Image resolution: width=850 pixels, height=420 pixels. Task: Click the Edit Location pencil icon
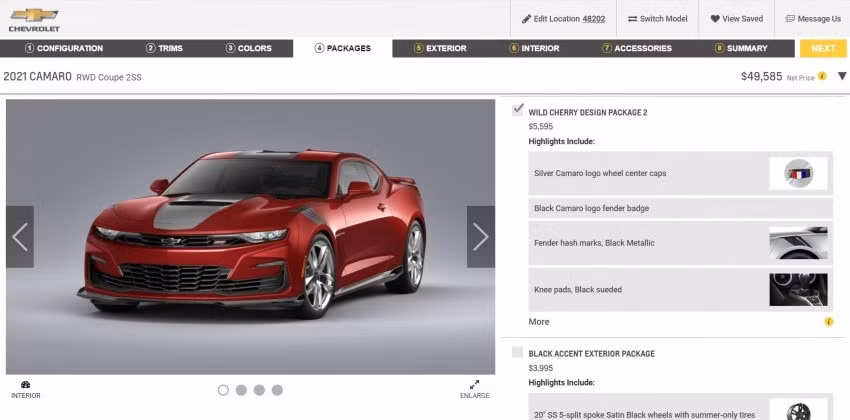coord(526,19)
